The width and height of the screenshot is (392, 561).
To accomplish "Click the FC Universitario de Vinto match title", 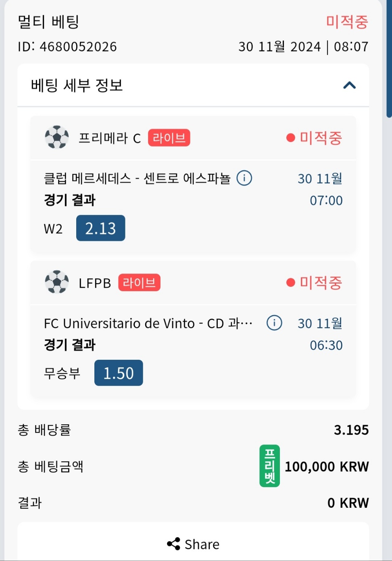I will tap(148, 323).
